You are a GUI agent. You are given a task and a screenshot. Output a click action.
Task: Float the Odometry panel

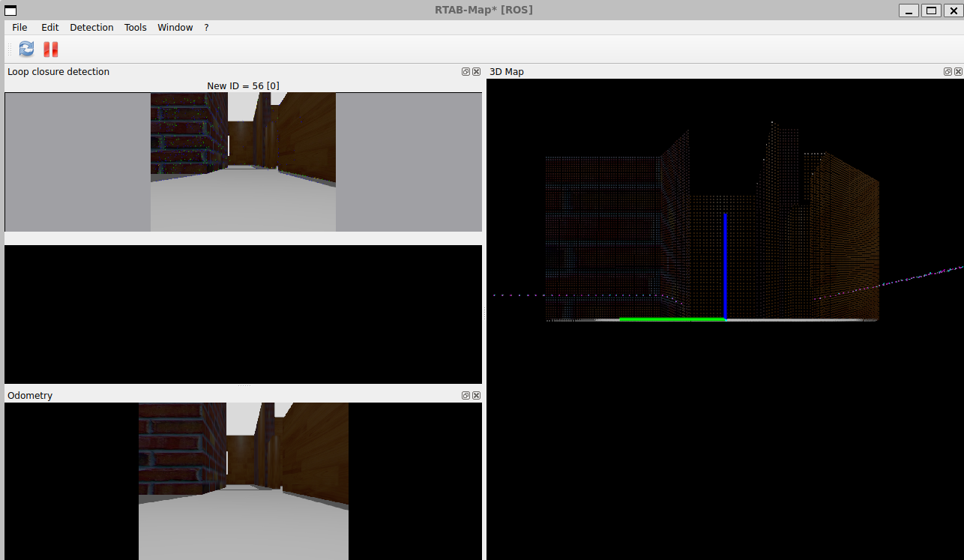pyautogui.click(x=466, y=396)
